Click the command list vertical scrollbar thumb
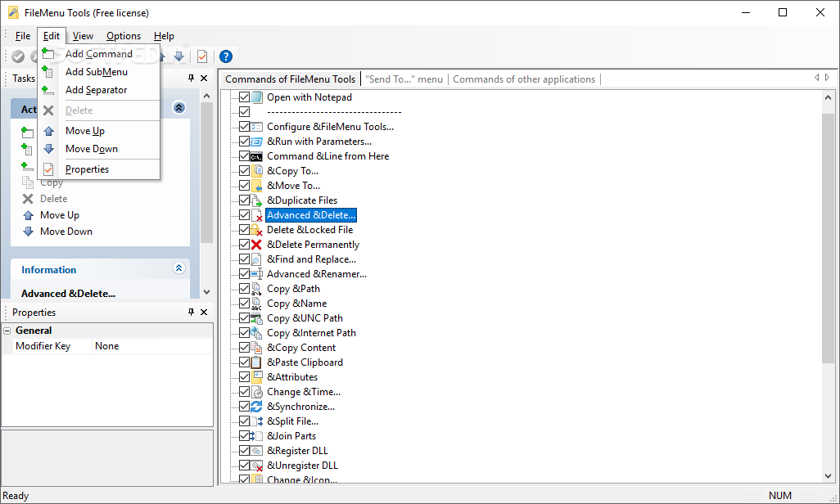Screen dimensions: 840x504 point(829,238)
